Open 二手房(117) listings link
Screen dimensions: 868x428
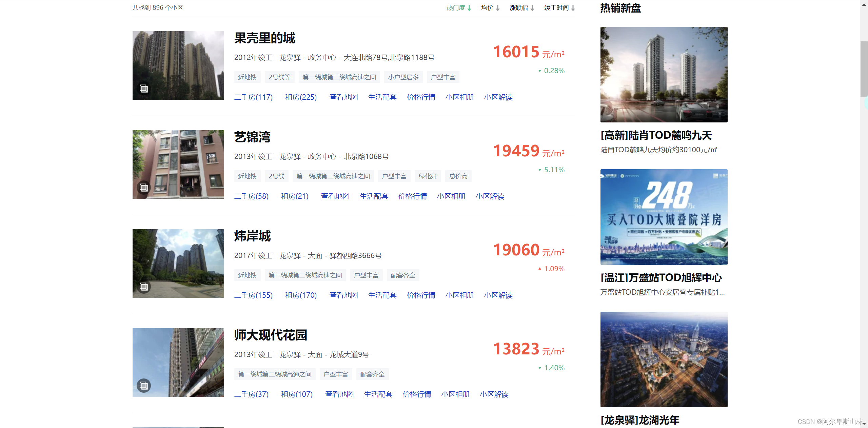point(253,97)
